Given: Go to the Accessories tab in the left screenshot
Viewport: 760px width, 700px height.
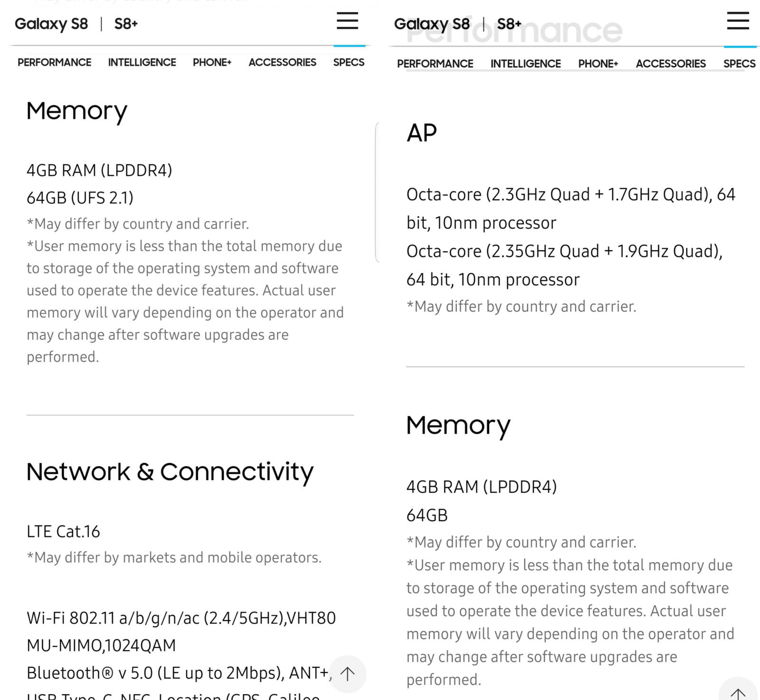Looking at the screenshot, I should click(282, 62).
